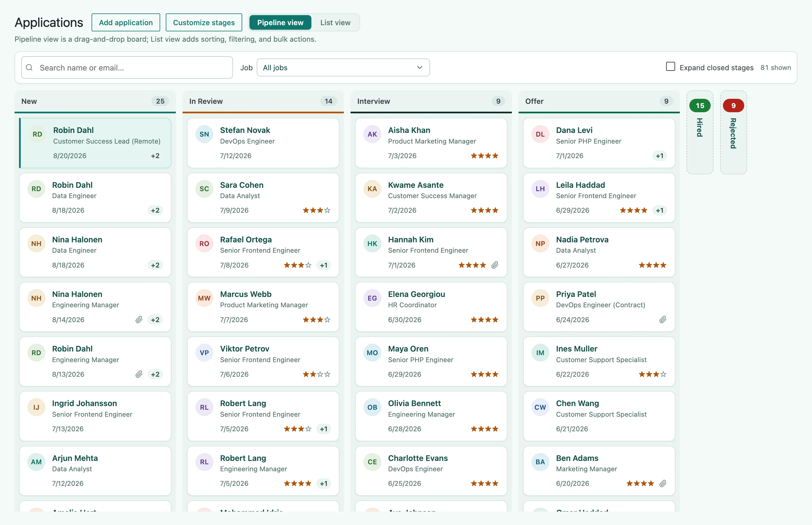Click Olivia Bennett's star rating
This screenshot has height=525, width=812.
tap(484, 428)
